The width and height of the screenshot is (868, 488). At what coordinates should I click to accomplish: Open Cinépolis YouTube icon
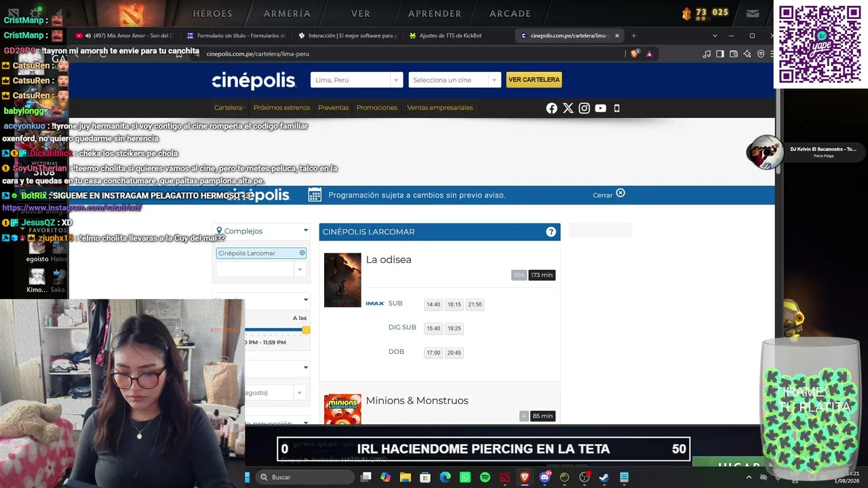point(600,108)
